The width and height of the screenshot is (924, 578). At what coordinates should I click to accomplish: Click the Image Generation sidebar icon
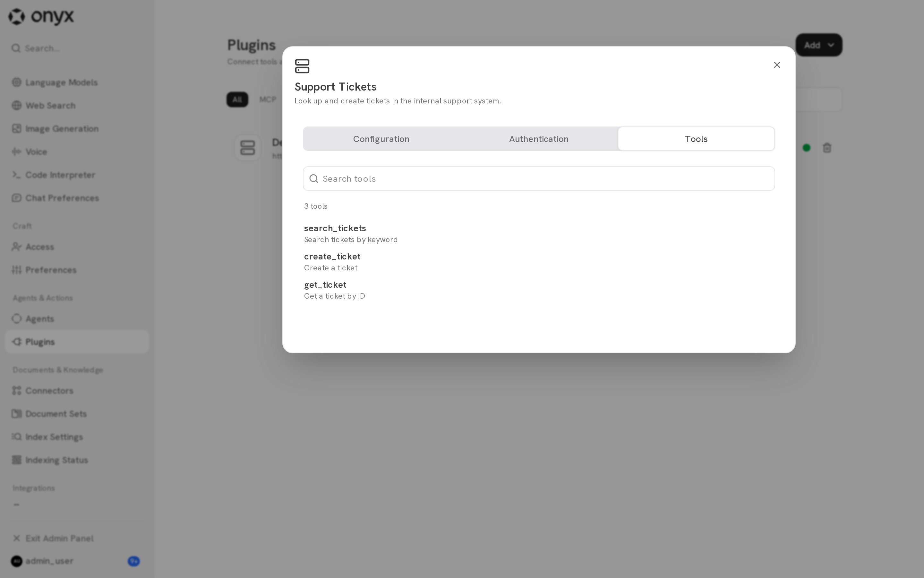coord(16,128)
